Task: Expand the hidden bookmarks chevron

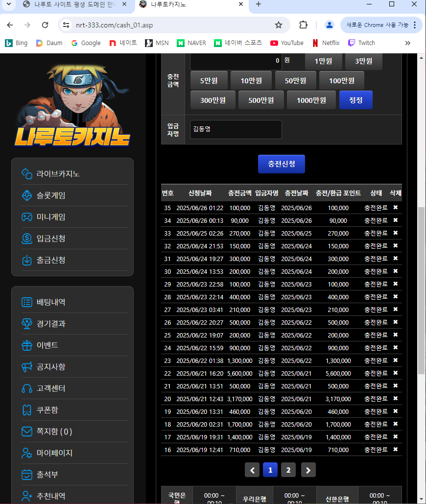Action: [x=408, y=43]
